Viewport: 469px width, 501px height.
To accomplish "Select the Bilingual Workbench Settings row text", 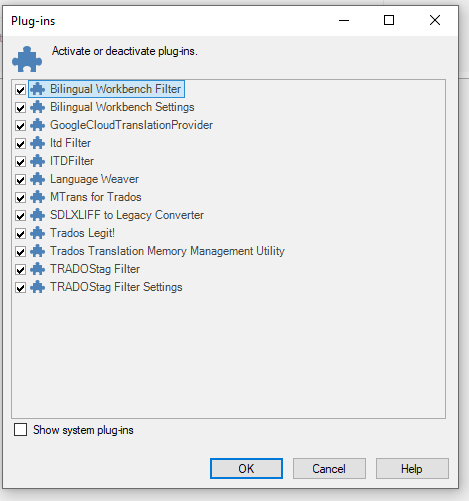I will 122,107.
